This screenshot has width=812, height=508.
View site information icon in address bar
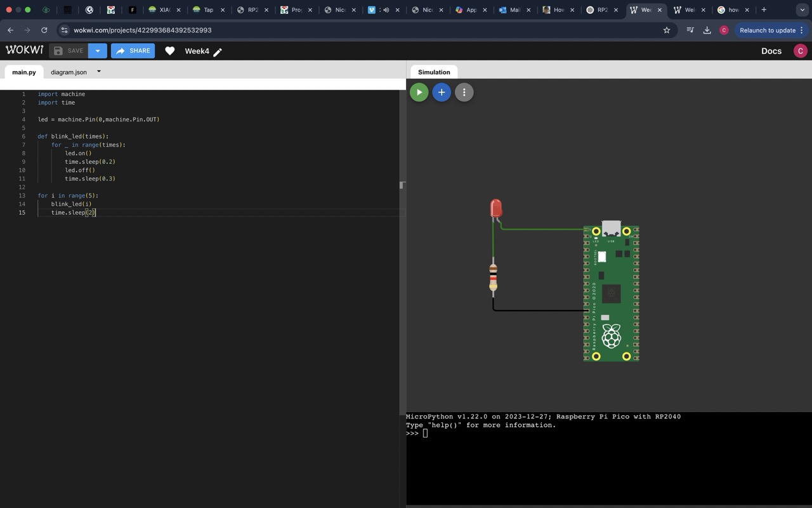click(63, 30)
